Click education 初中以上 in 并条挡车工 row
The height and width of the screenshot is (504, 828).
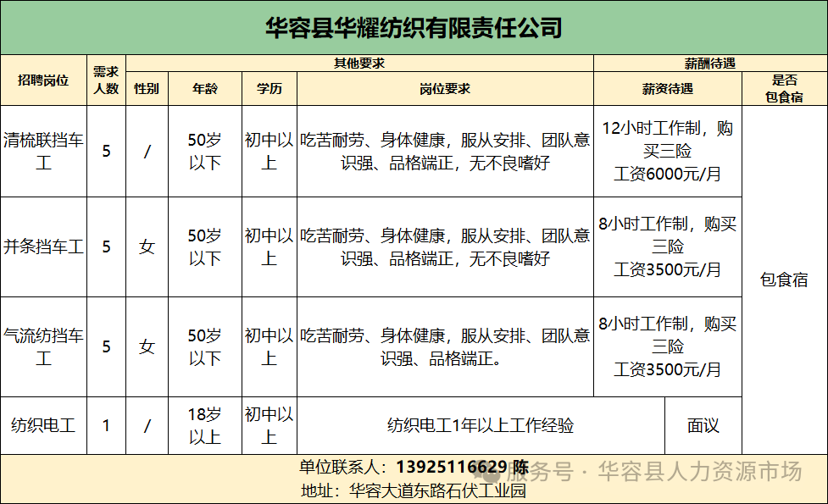[x=270, y=247]
